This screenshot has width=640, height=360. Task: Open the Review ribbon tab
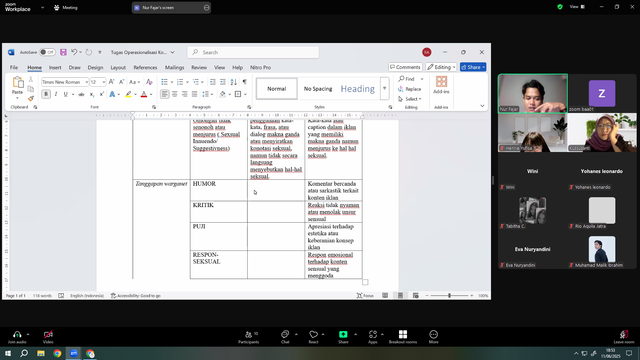(x=199, y=67)
